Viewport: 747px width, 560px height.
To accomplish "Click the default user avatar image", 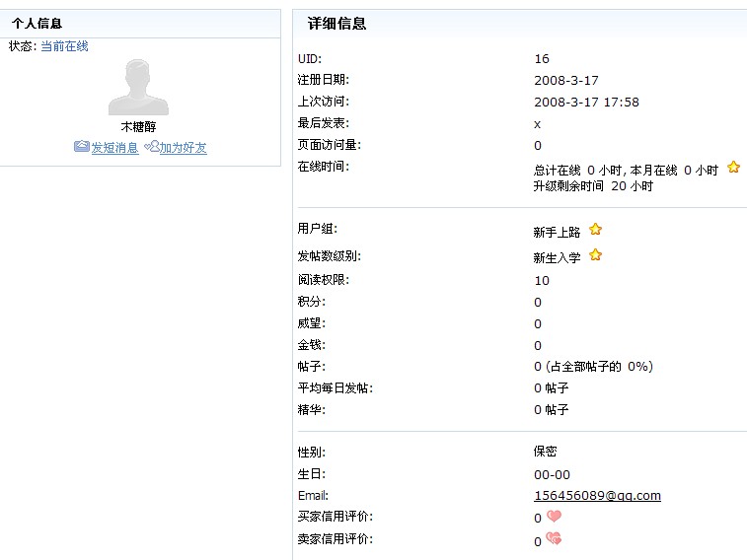I will (x=138, y=87).
